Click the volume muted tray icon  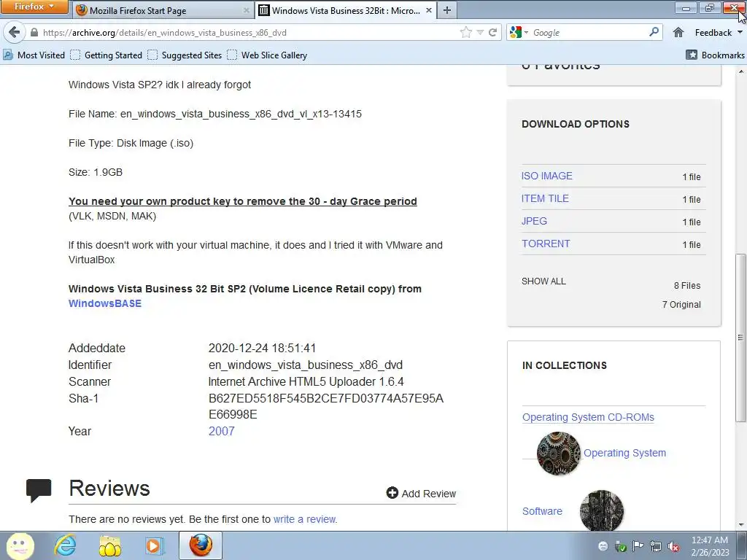[x=673, y=546]
